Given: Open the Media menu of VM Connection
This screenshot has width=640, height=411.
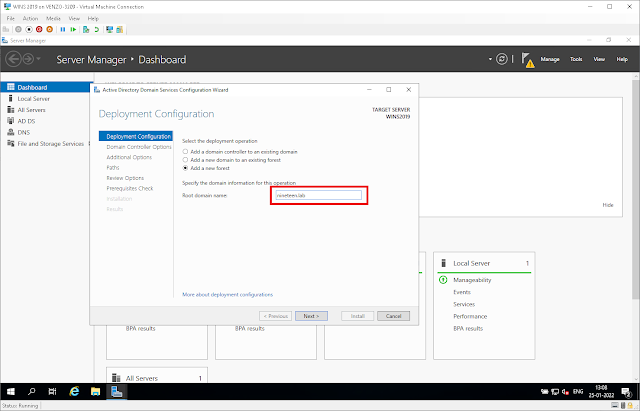Looking at the screenshot, I should 53,18.
